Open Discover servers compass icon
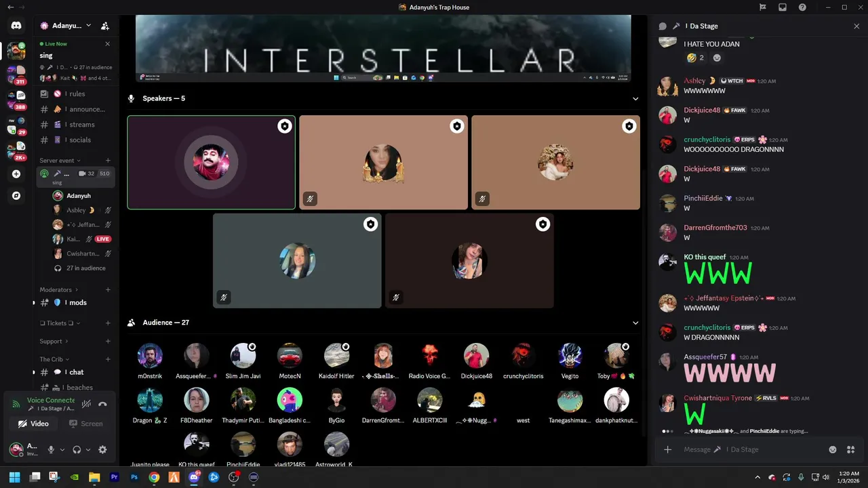This screenshot has width=868, height=488. coord(16,196)
